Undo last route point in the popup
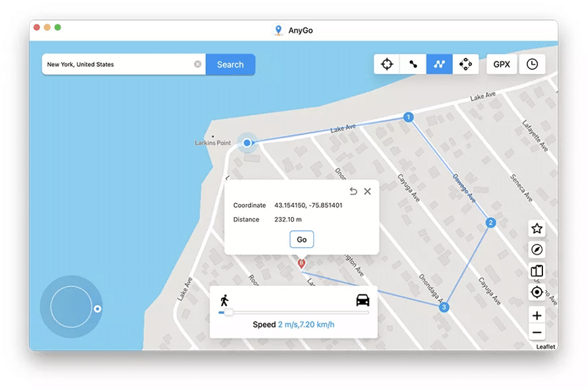 353,191
